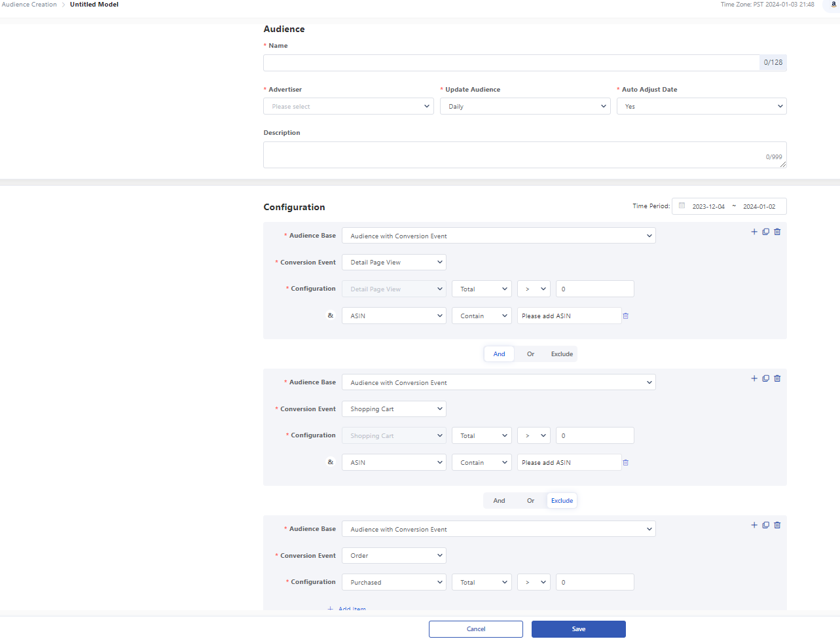Open the Time Period calendar picker

682,206
